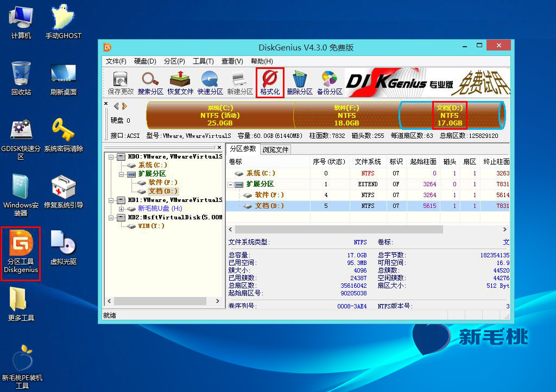556x392 pixels.
Task: Select 系统(C:) partition on disk map
Action: (220, 115)
